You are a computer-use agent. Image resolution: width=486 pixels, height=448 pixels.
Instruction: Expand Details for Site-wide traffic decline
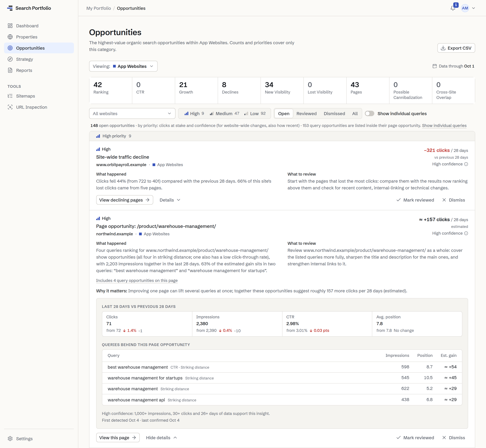[x=170, y=200]
